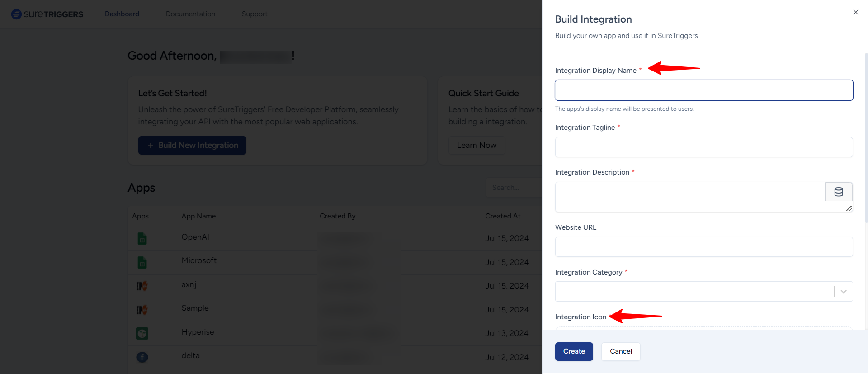Click the database icon in Integration Description
The height and width of the screenshot is (374, 868).
tap(838, 192)
